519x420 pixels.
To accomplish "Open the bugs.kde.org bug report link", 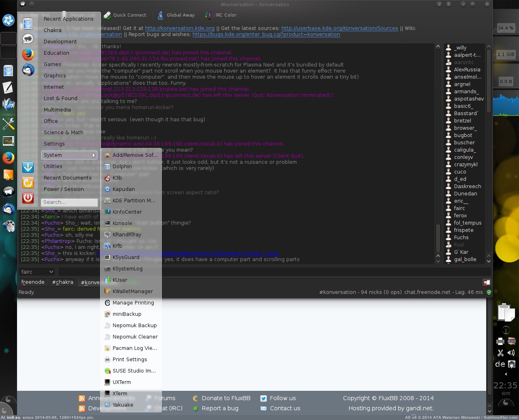I will tap(266, 34).
